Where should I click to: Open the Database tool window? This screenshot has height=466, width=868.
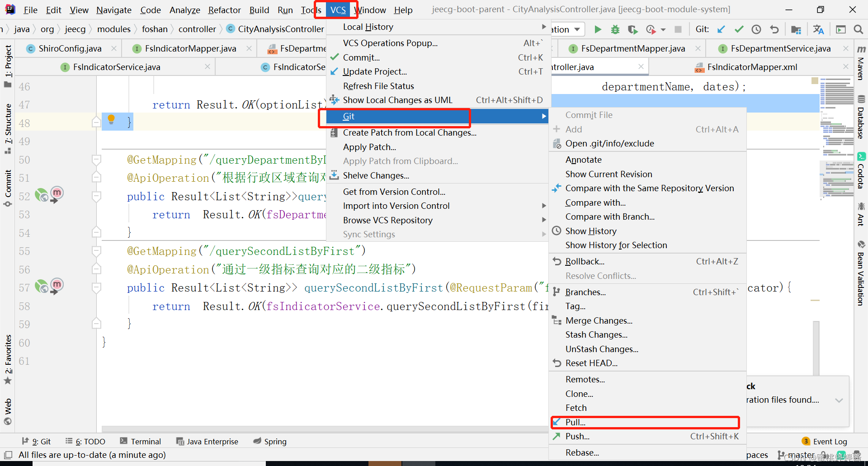(x=861, y=117)
